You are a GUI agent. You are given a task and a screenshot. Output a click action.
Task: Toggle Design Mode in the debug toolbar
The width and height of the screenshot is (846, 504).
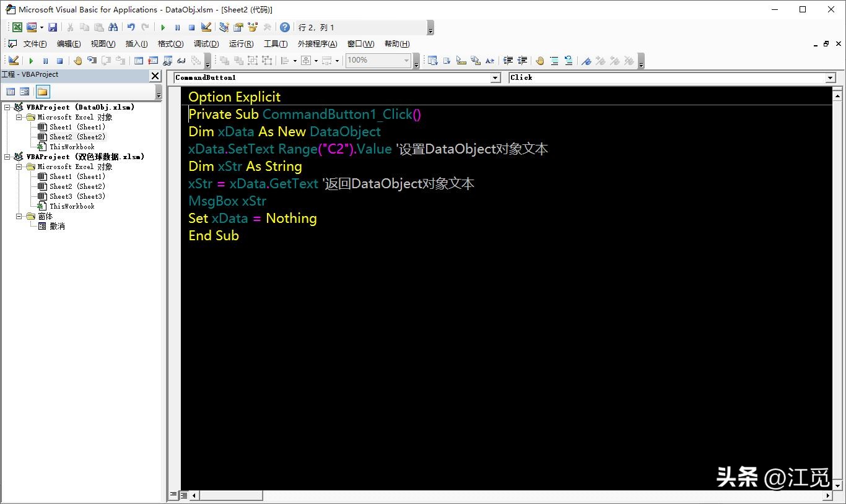[x=13, y=60]
